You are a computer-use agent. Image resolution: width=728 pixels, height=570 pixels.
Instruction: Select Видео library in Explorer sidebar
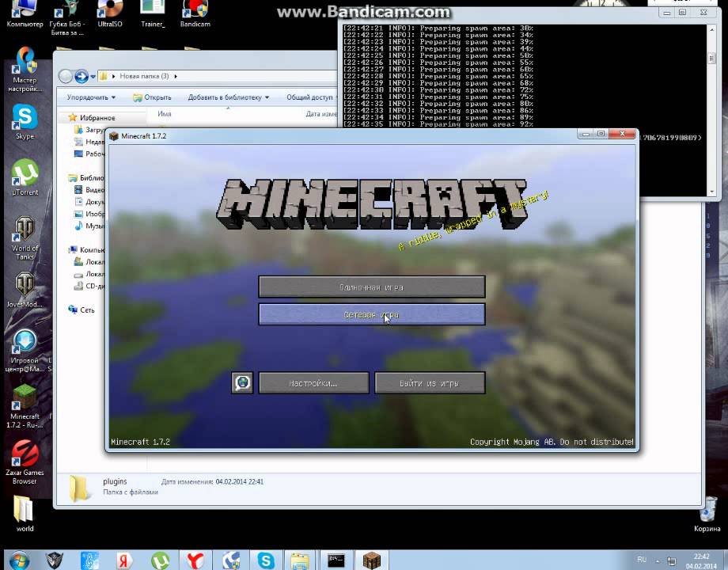coord(89,190)
